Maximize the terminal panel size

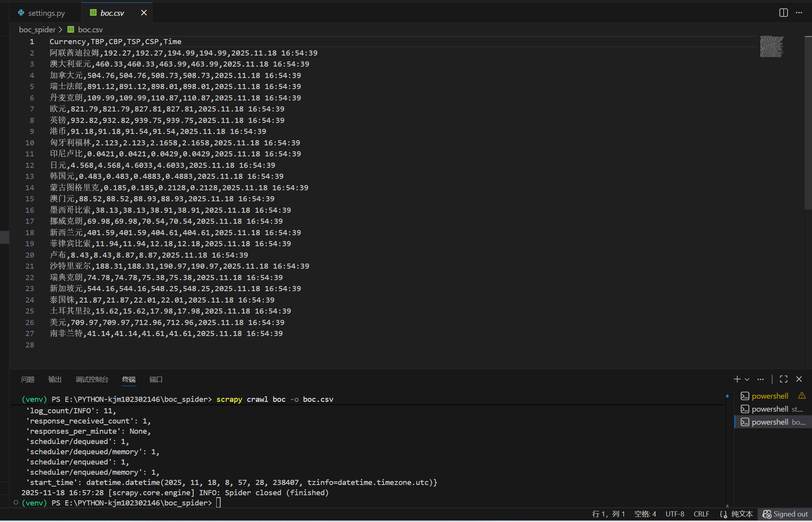784,379
